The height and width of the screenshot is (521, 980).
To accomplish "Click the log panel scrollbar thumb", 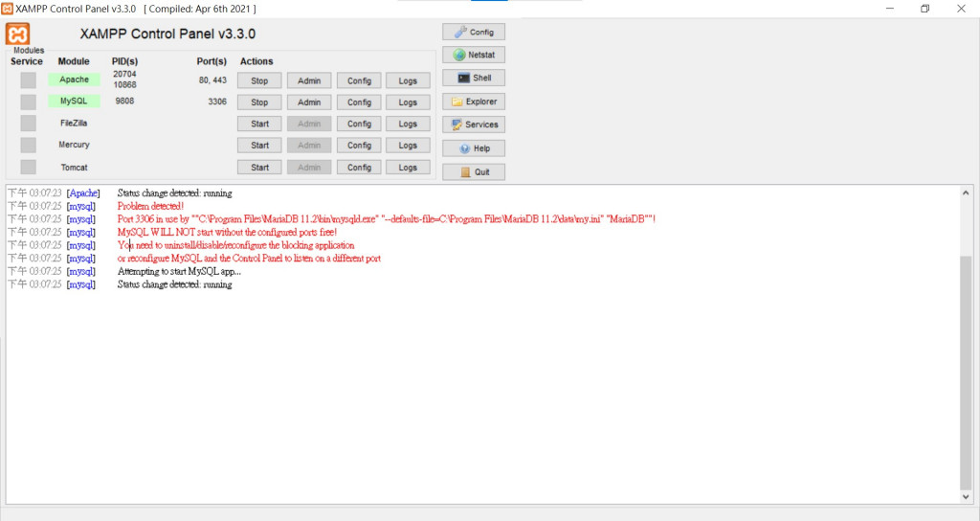I will [x=966, y=373].
